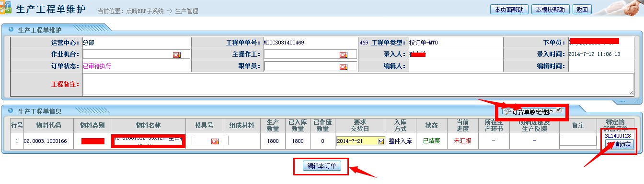Click the app logo beside 生产工程单维护
Screen dimensions: 644x184
(x=5, y=9)
